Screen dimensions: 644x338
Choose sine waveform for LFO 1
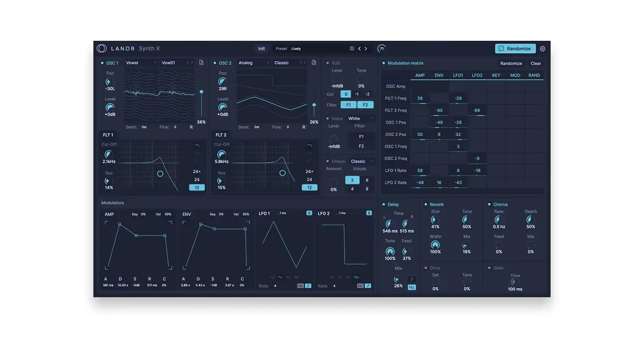273,277
